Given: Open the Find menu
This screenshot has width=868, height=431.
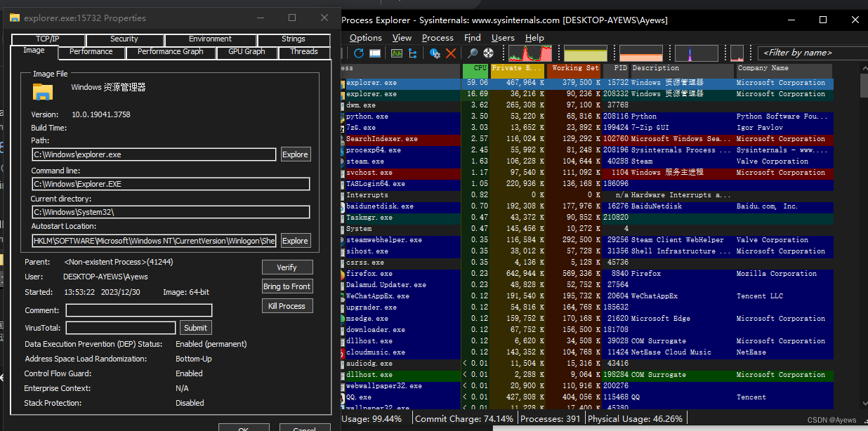Looking at the screenshot, I should point(473,38).
